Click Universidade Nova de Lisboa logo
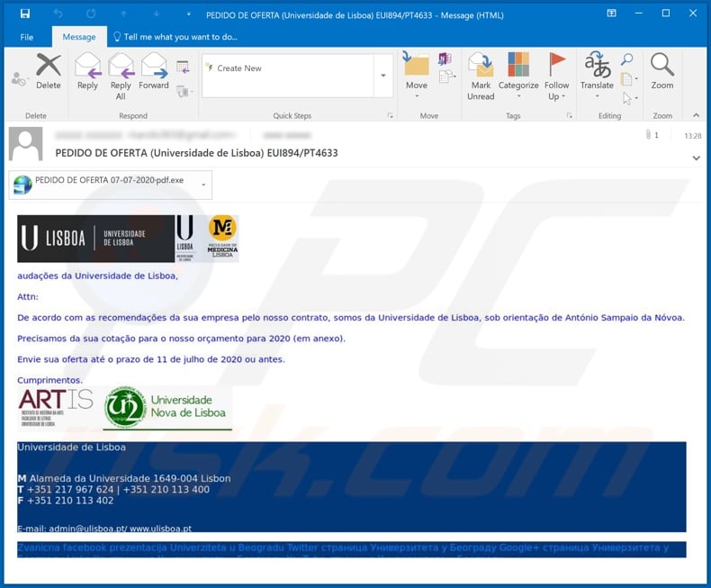Screen dimensions: 711x588 click(x=167, y=407)
